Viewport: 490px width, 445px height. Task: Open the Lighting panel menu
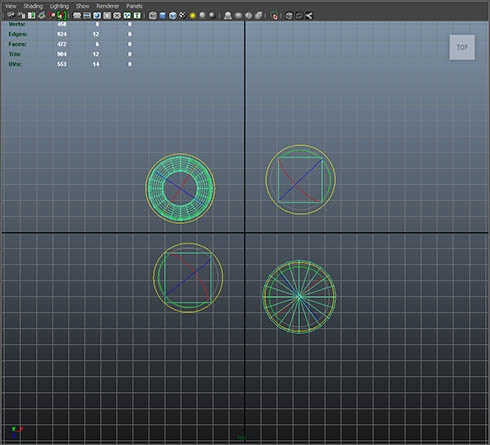[x=59, y=6]
